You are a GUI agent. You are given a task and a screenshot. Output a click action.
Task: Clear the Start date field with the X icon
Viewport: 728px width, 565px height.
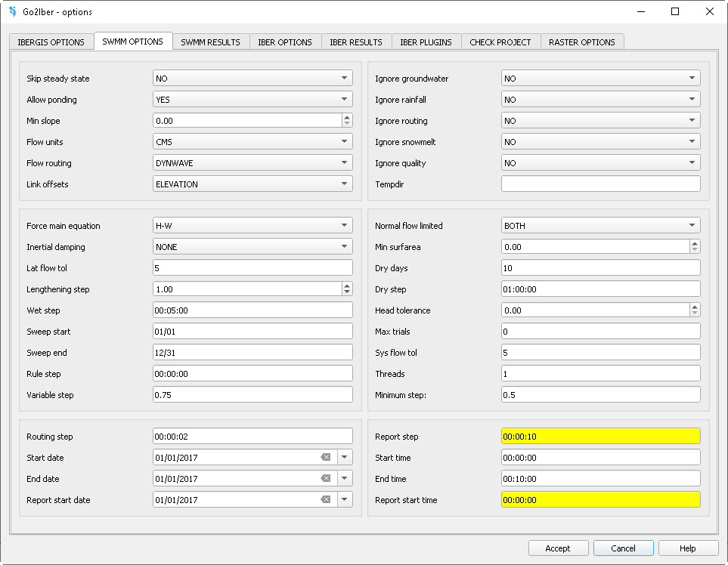click(x=326, y=457)
